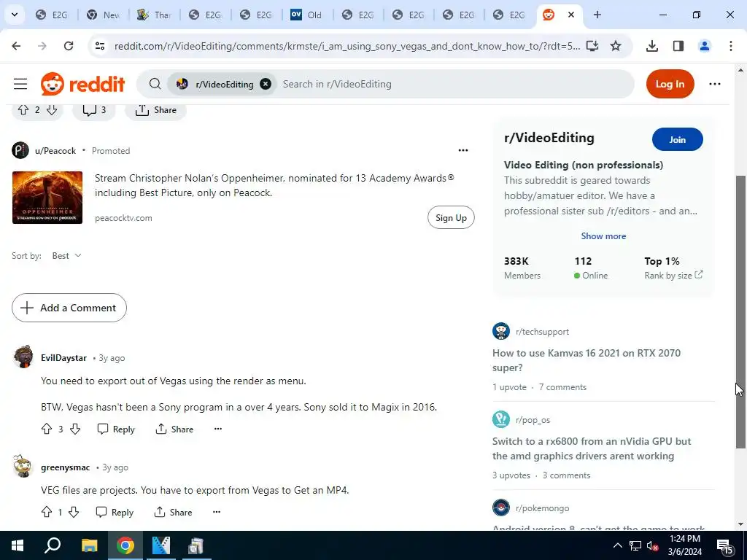Open Windows taskbar search
Image resolution: width=747 pixels, height=560 pixels.
coord(53,545)
